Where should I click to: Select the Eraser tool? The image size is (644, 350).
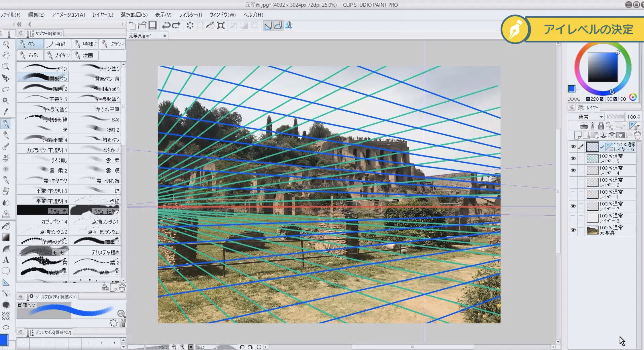pos(6,191)
